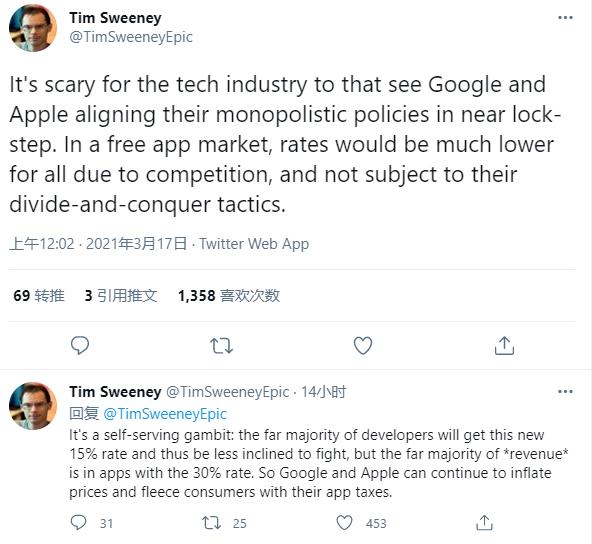Screen dimensions: 592x544
Task: Share the reply tweet about self-serving gambit
Action: (484, 523)
